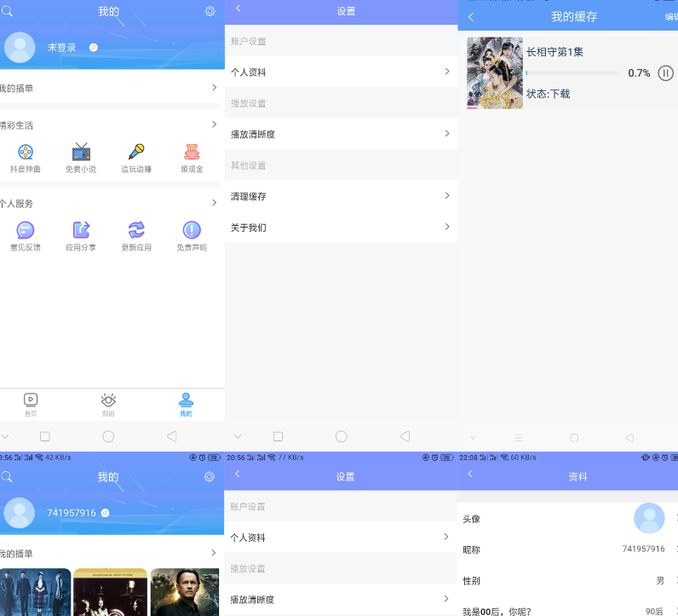Open middle playlist poster with yellow border
This screenshot has height=616, width=678.
(x=110, y=592)
